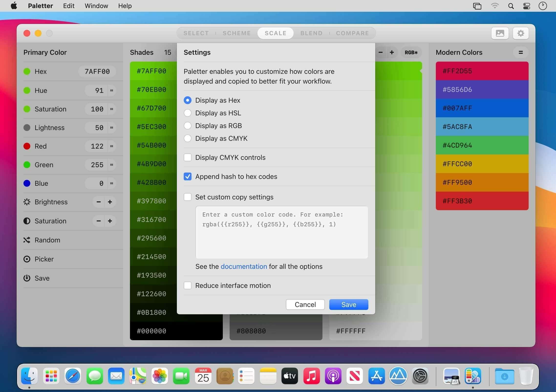Open the Red slider handle

tap(112, 146)
